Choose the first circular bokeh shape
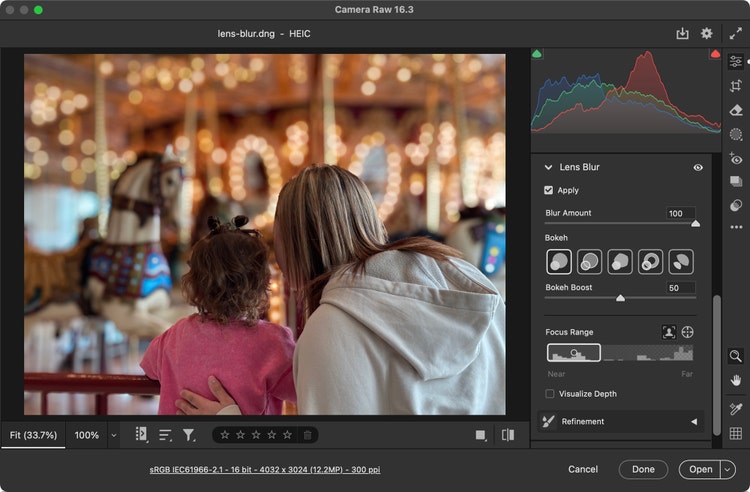 pos(559,262)
